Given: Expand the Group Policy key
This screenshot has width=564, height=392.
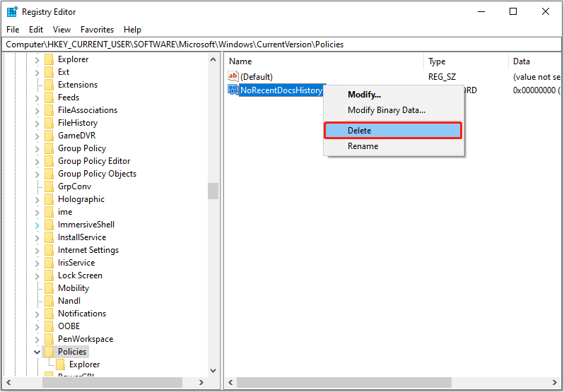Looking at the screenshot, I should point(37,149).
